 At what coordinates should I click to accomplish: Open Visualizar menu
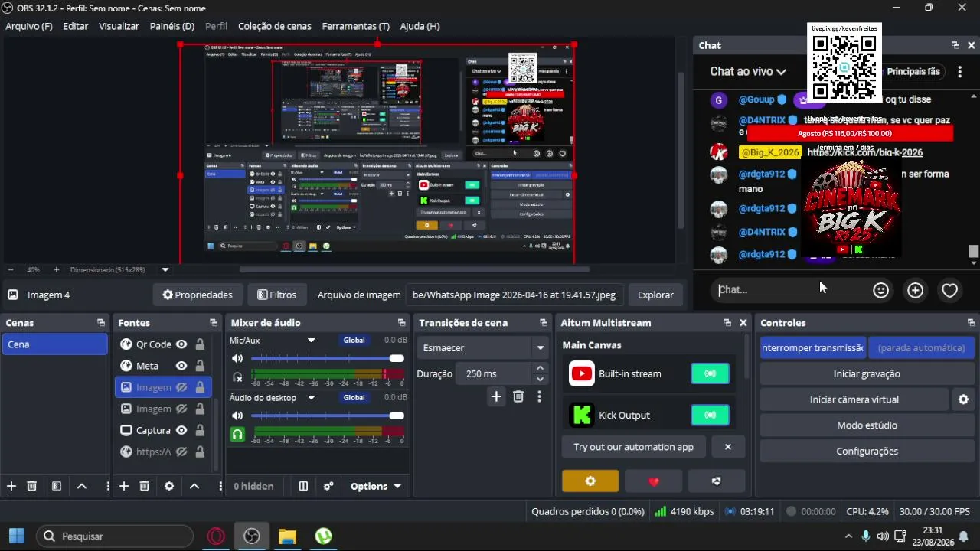pos(119,26)
